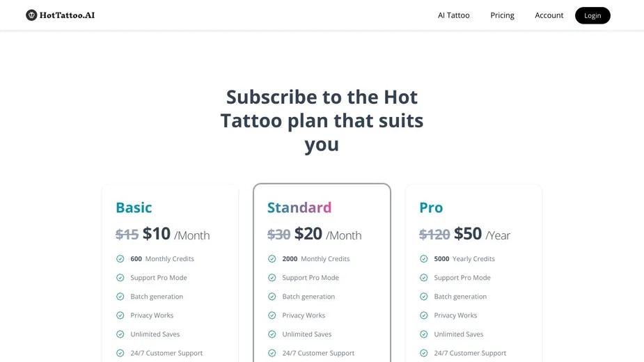Click the $50 /Year Pro price
This screenshot has width=644, height=362.
(x=482, y=234)
